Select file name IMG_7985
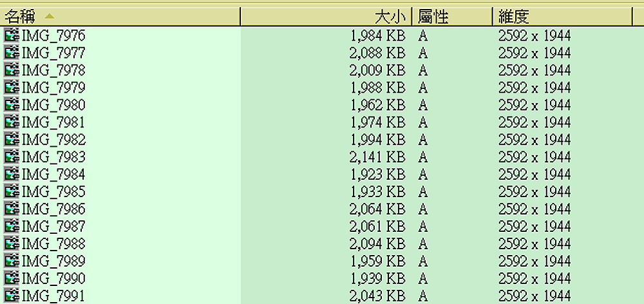The image size is (644, 304). coord(53,192)
